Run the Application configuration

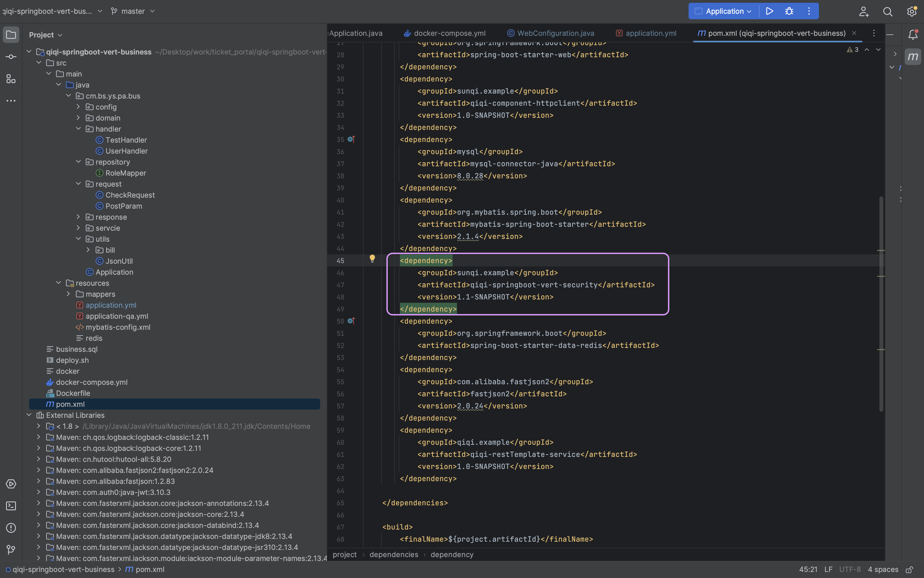(x=769, y=11)
